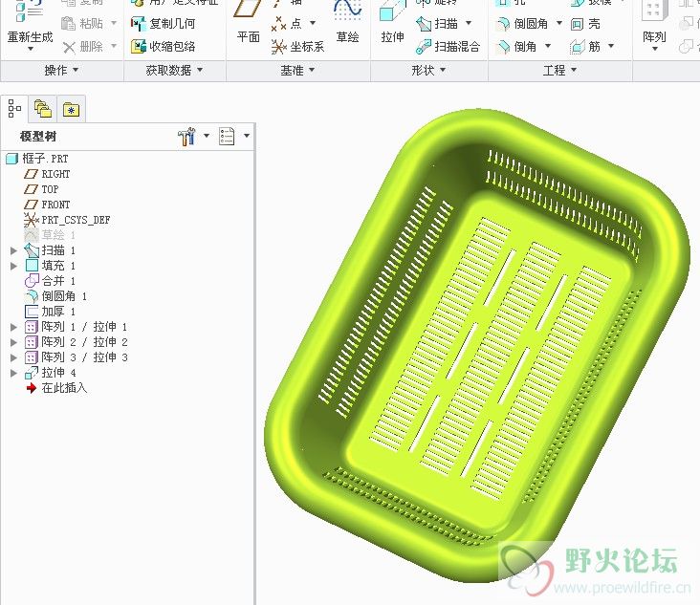
Task: Open the Sweep (扫描) dropdown arrow
Action: 469,23
